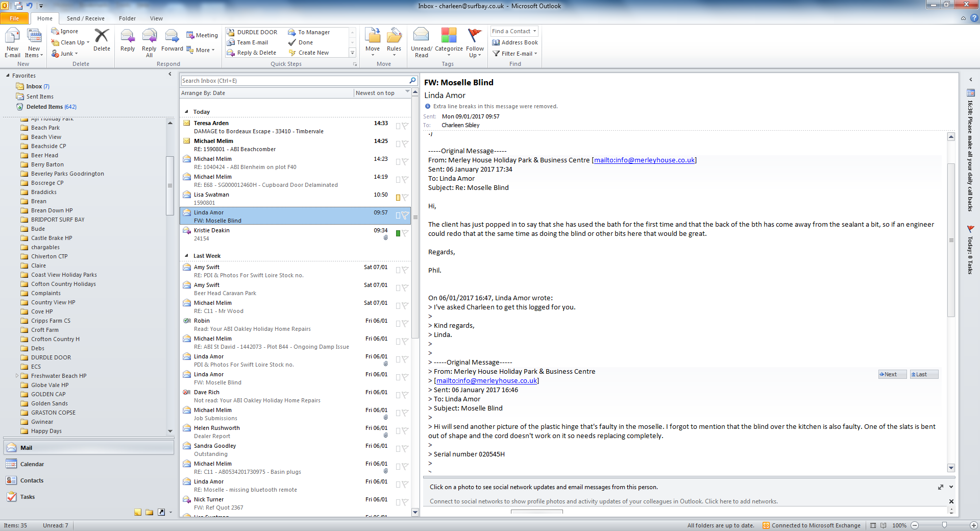The height and width of the screenshot is (531, 980).
Task: Sort messages by Newest on top
Action: tap(383, 93)
